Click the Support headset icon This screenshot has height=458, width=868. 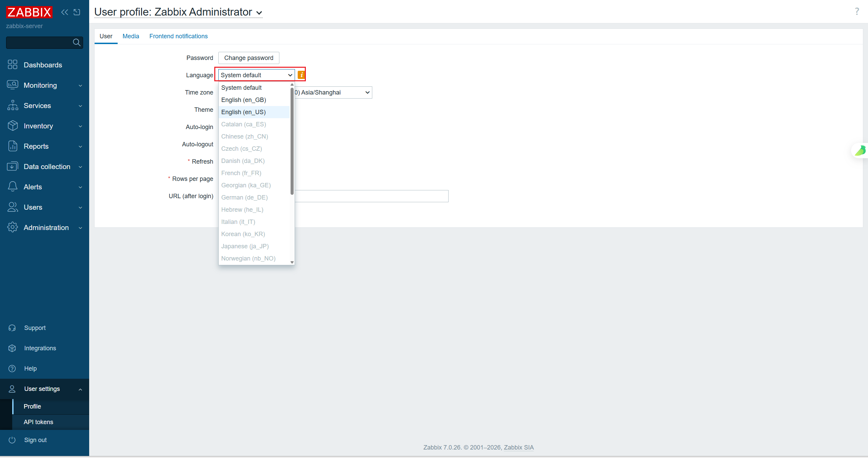pos(12,328)
